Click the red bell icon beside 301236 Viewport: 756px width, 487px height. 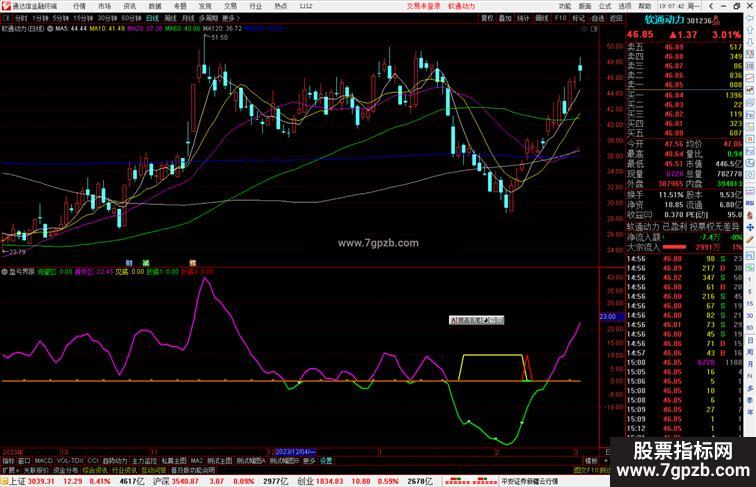(x=716, y=21)
